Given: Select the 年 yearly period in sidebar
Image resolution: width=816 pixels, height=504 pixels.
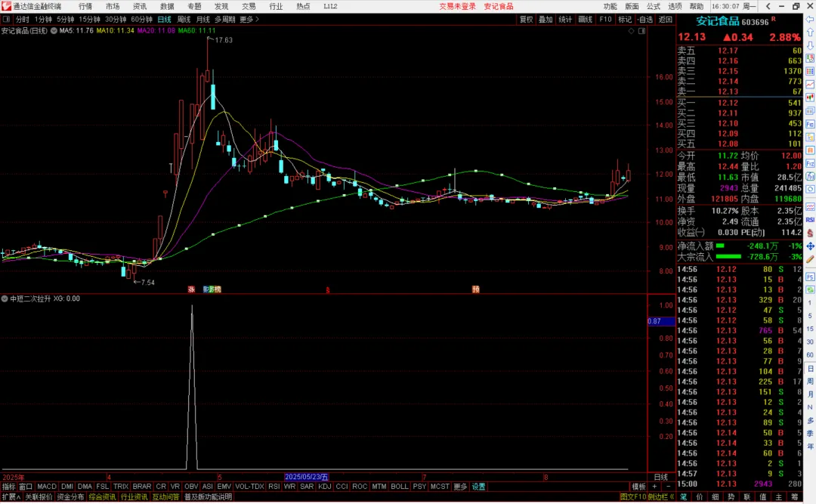Looking at the screenshot, I should coord(810,447).
